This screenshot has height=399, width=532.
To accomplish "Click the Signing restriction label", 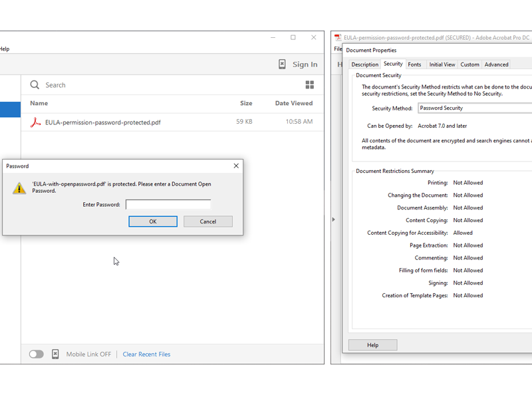I will (438, 283).
